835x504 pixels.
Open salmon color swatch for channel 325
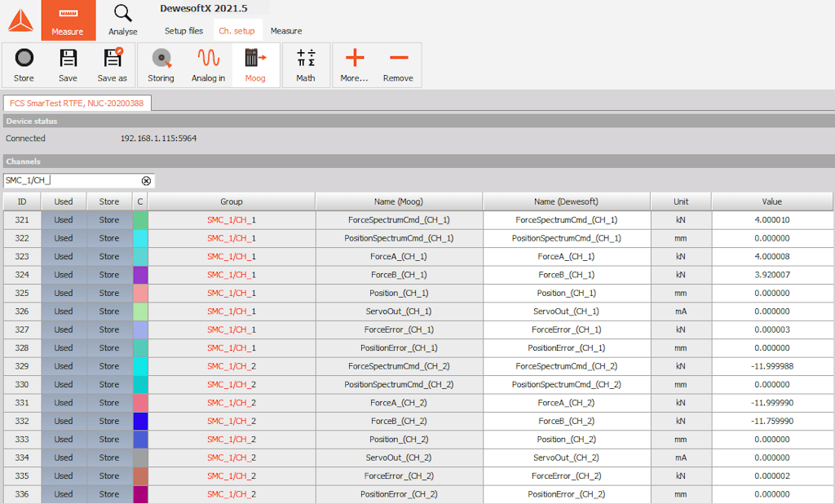tap(140, 293)
